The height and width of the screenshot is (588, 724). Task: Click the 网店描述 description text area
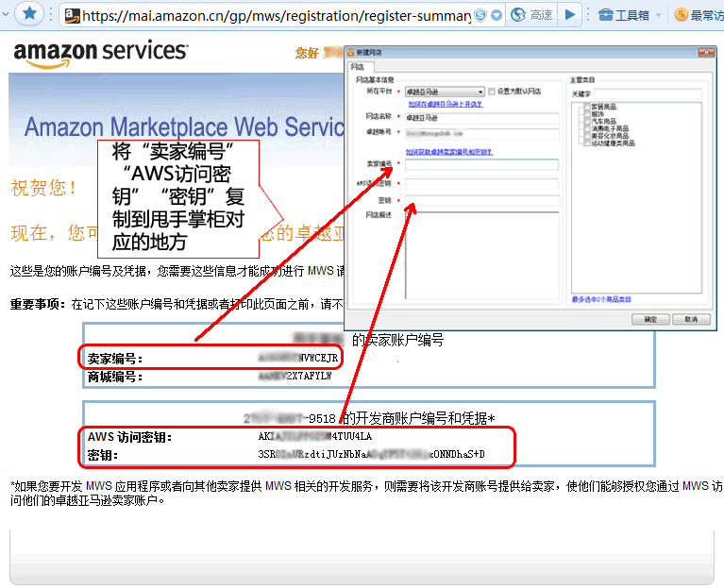[482, 255]
